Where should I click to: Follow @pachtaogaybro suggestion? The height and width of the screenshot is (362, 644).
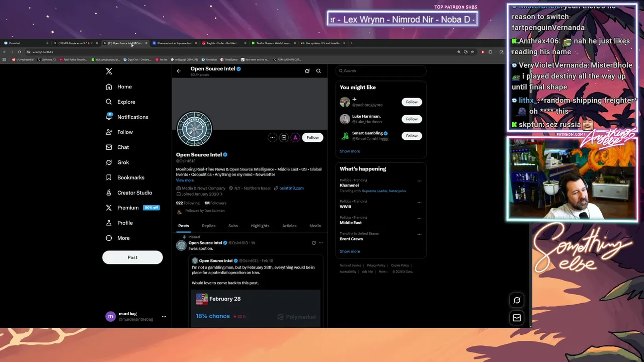click(x=412, y=102)
